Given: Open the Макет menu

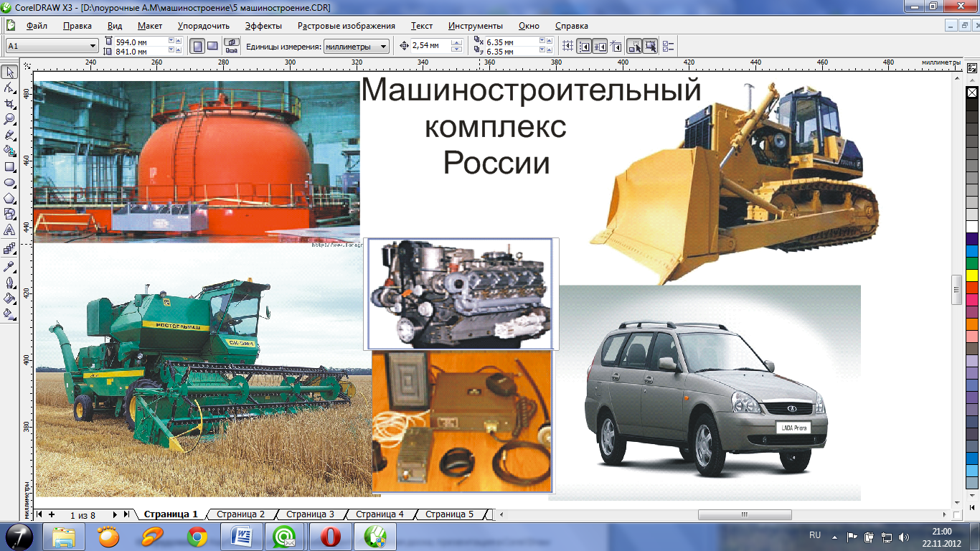Looking at the screenshot, I should pyautogui.click(x=150, y=26).
